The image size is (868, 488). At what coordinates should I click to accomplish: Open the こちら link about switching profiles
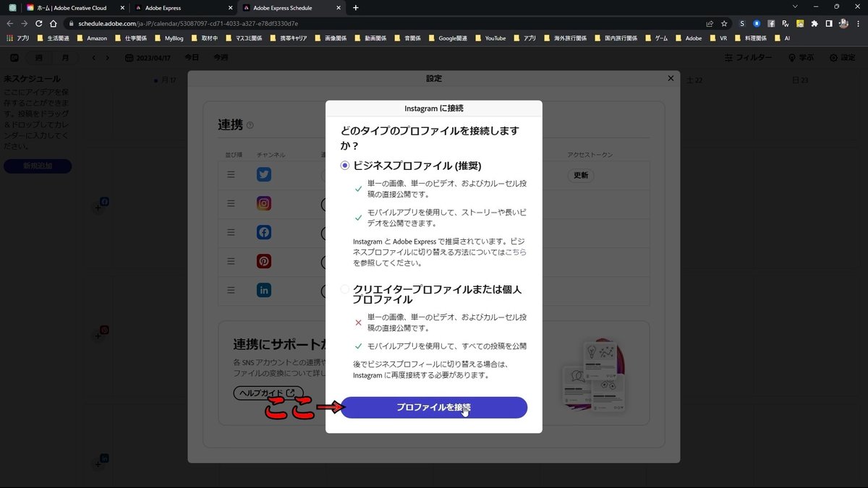point(516,252)
